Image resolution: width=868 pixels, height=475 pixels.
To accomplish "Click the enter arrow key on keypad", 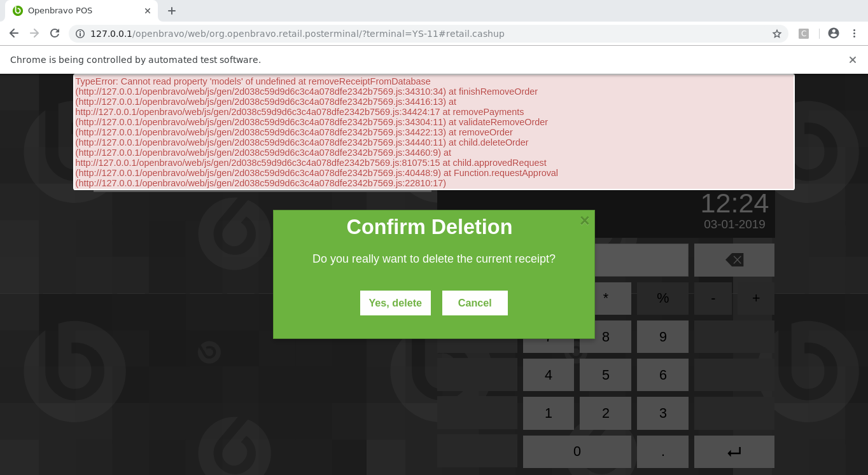I will pyautogui.click(x=734, y=451).
